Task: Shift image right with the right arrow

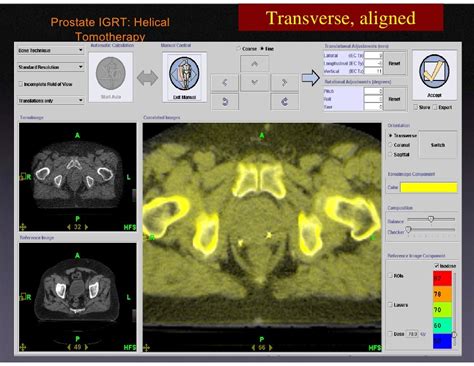Action: click(284, 82)
